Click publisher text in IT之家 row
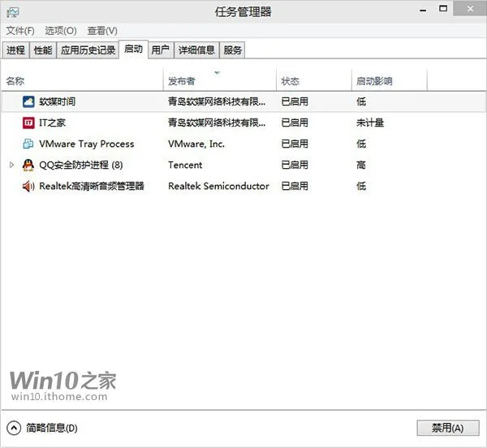 coord(217,123)
